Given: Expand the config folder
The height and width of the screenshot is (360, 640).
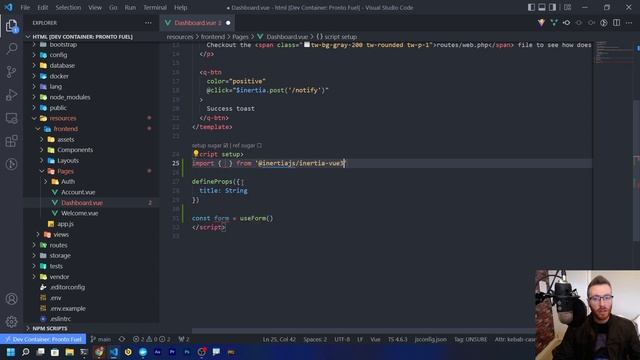Looking at the screenshot, I should tap(58, 55).
